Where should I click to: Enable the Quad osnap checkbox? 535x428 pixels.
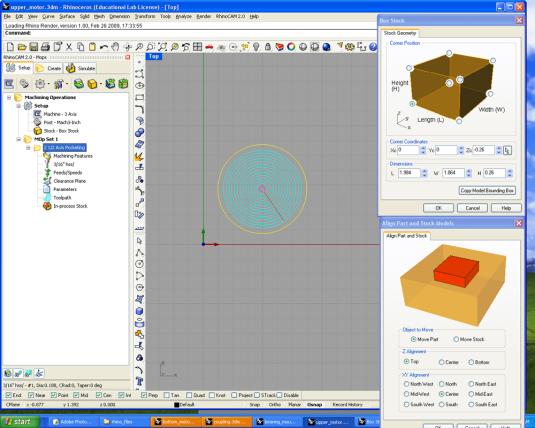(189, 395)
